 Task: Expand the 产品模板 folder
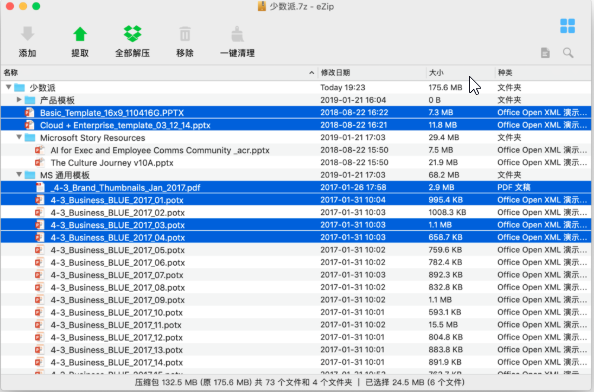[x=19, y=100]
